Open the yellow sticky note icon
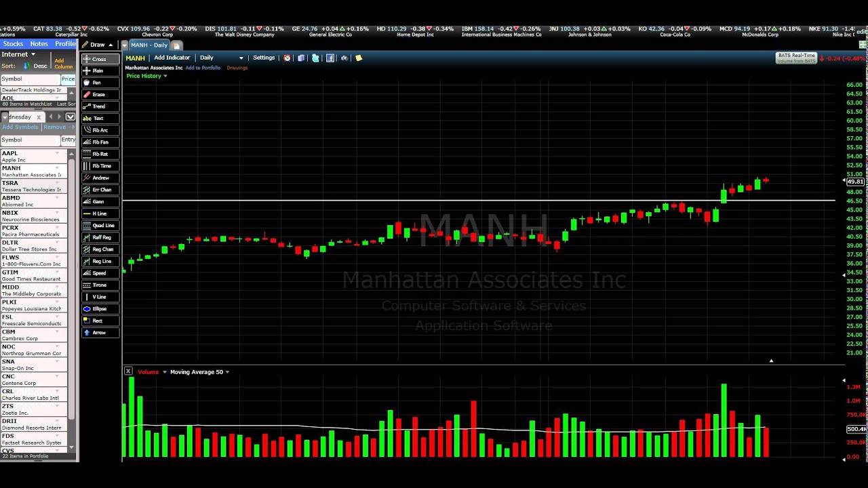The height and width of the screenshot is (488, 868). 359,58
